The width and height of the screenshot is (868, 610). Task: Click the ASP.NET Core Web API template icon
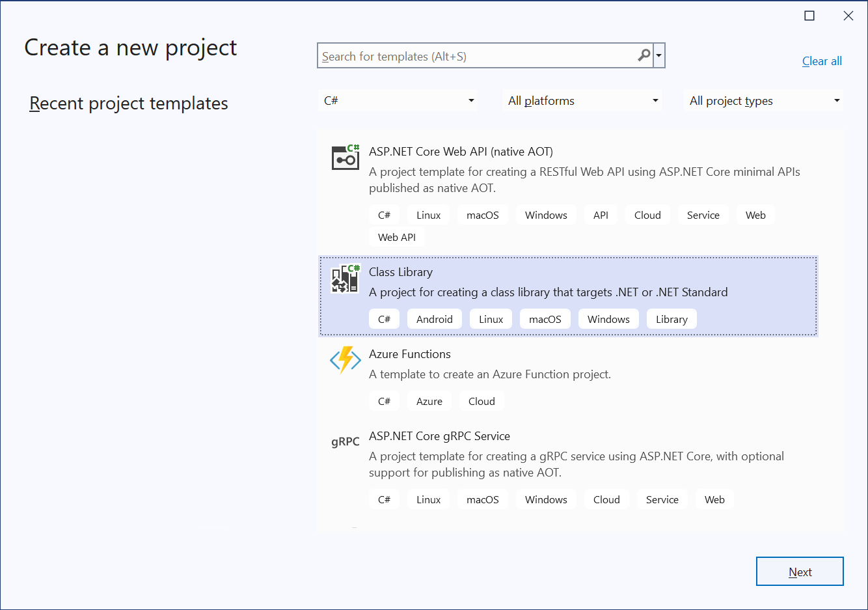pyautogui.click(x=346, y=157)
